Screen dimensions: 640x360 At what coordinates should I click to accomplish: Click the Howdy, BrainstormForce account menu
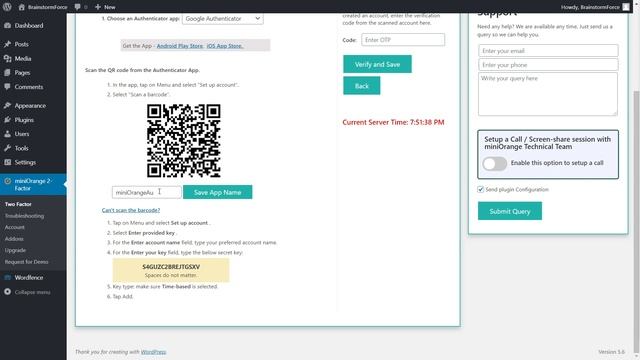(x=595, y=7)
